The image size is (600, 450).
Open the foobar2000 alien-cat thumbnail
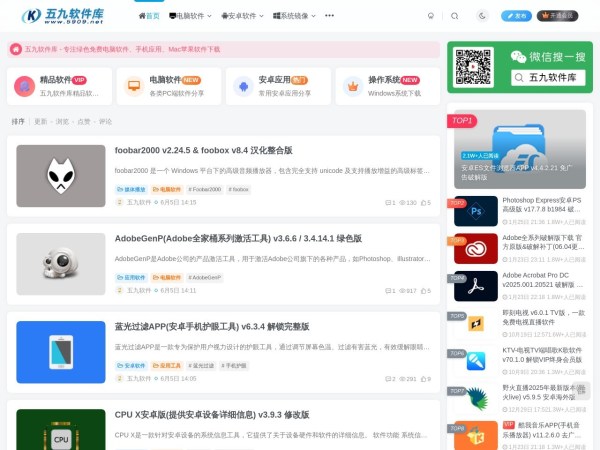[61, 176]
